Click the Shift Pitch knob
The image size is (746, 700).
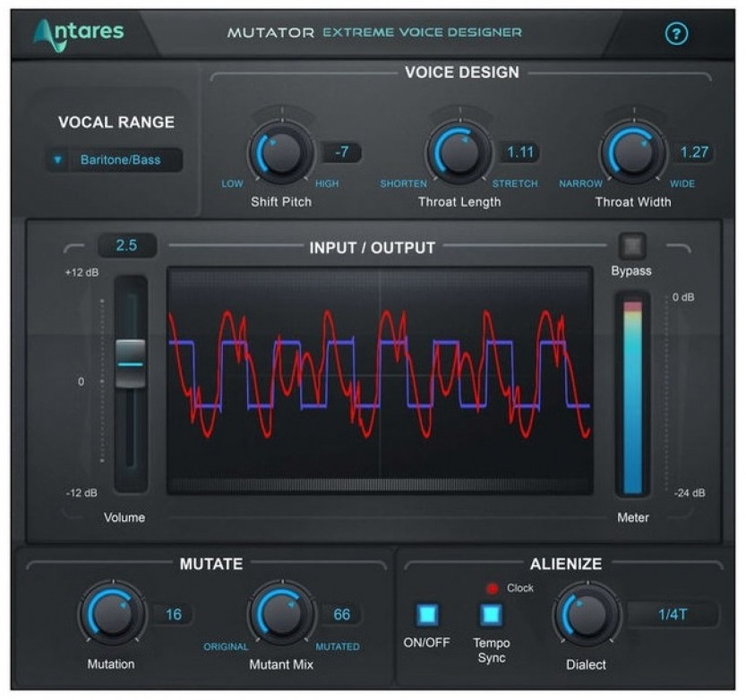(281, 153)
